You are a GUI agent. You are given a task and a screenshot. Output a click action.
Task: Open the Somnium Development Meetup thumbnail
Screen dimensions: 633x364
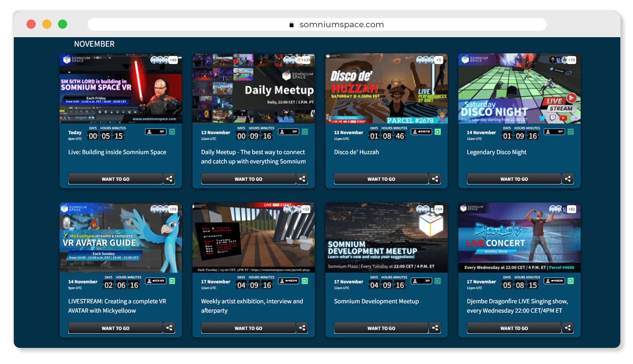coord(386,238)
